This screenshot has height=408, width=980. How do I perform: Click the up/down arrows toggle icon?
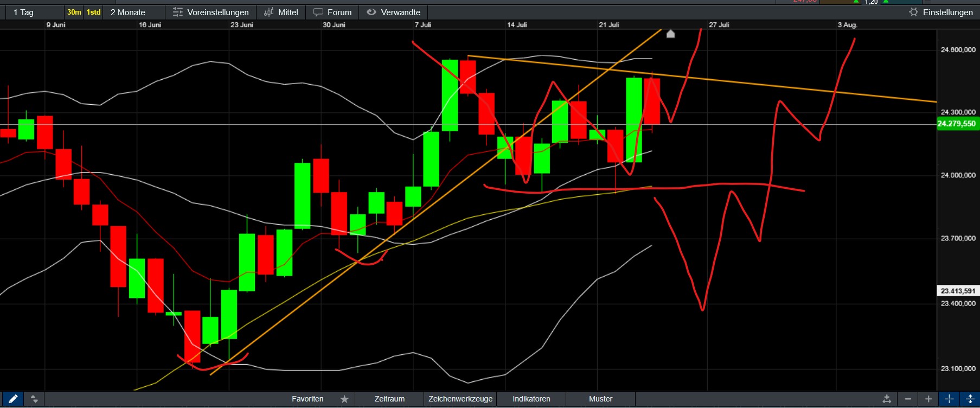coord(34,399)
